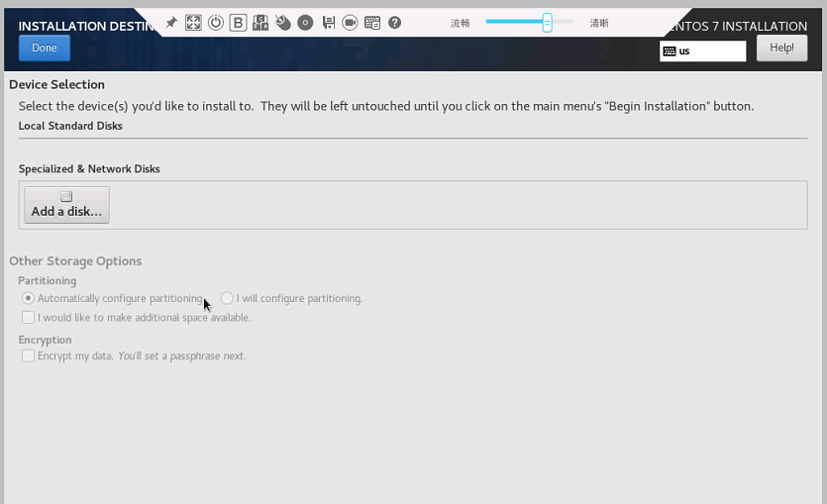Toggle fullscreen with the expand arrows icon
The height and width of the screenshot is (504, 827).
[x=193, y=23]
